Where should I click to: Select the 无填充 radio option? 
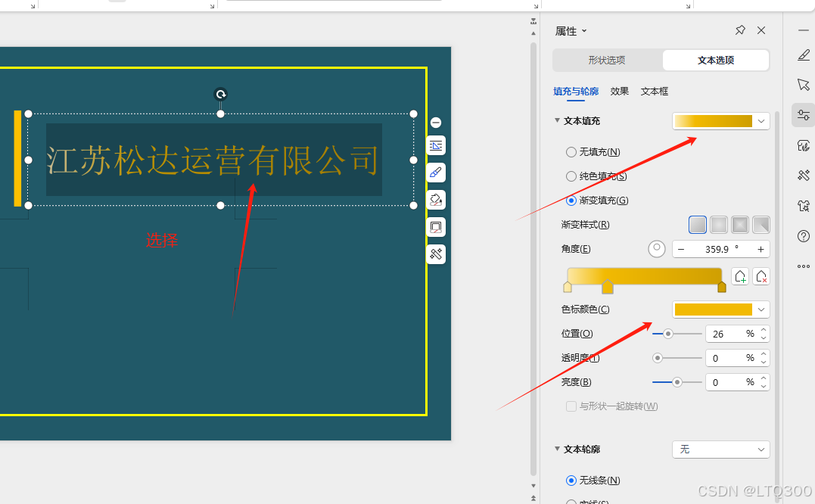pyautogui.click(x=571, y=151)
